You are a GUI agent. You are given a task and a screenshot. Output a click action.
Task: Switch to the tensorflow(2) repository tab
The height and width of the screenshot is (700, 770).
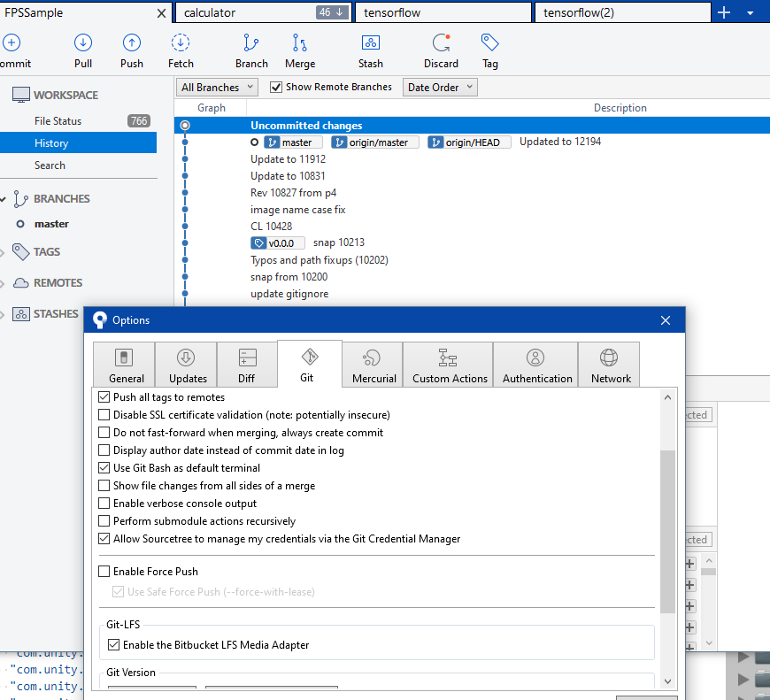(x=623, y=12)
